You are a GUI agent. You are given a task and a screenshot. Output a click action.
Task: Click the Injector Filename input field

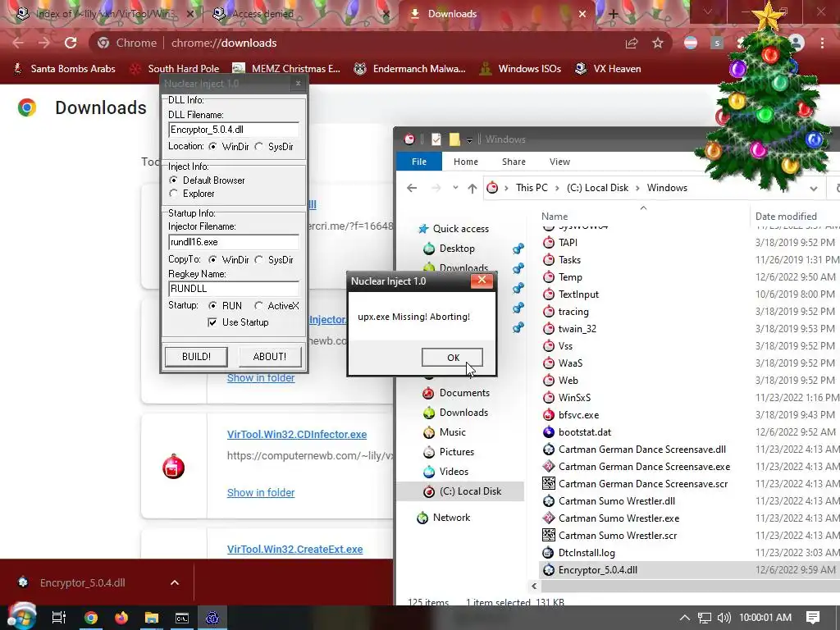point(234,242)
